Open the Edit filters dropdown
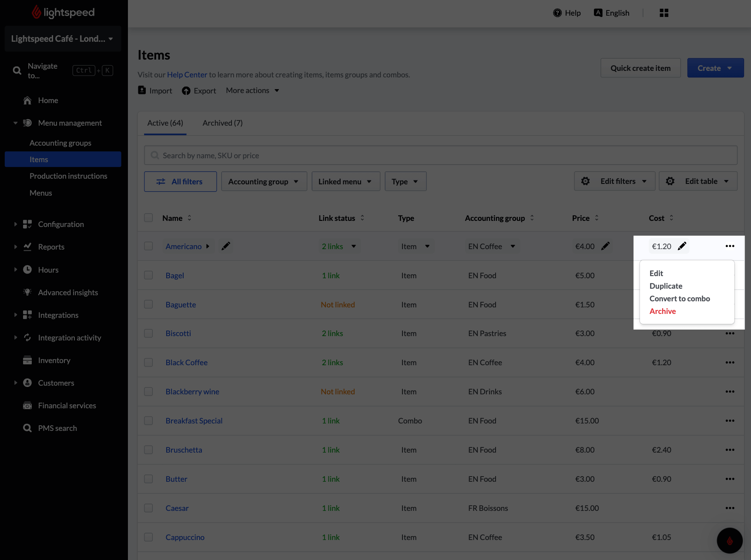 [x=614, y=181]
